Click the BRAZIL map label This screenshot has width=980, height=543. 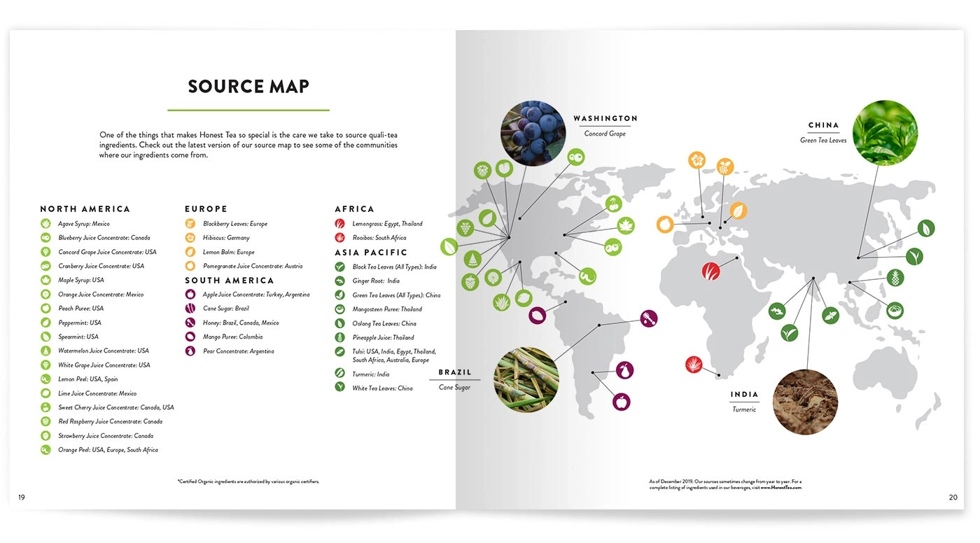tap(455, 372)
